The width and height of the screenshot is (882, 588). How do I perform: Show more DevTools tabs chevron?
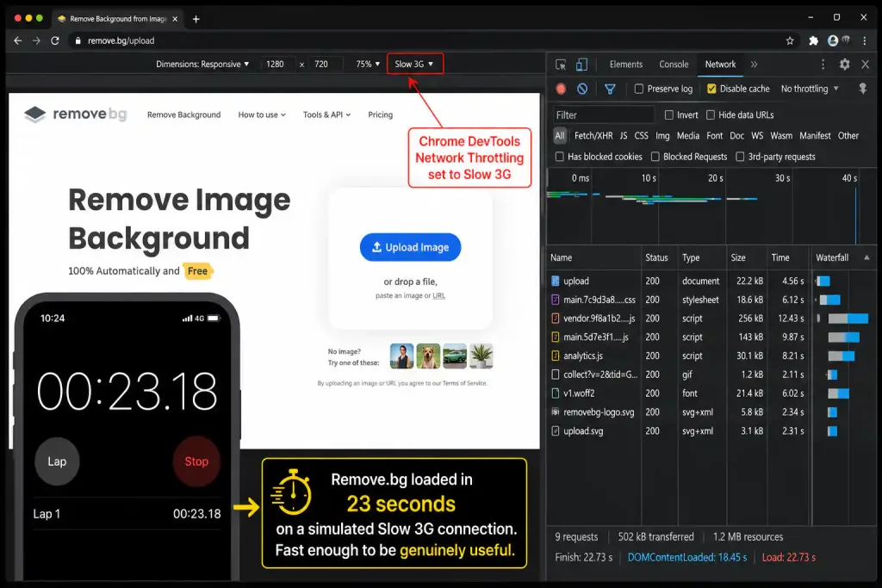point(755,65)
